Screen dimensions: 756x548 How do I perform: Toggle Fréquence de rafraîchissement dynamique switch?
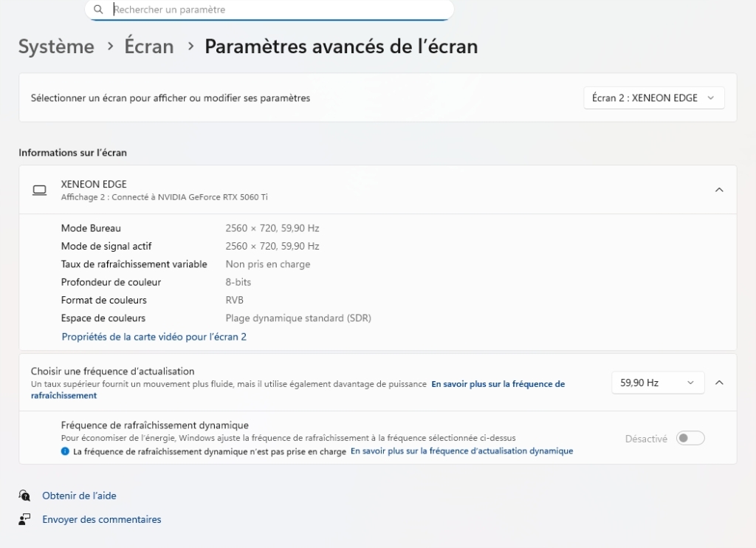tap(690, 439)
